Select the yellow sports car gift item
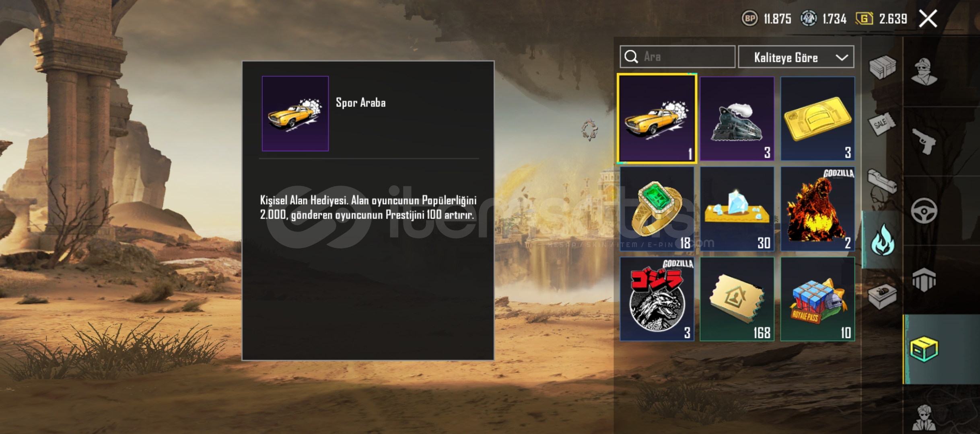Screen dimensions: 980x434 point(657,119)
